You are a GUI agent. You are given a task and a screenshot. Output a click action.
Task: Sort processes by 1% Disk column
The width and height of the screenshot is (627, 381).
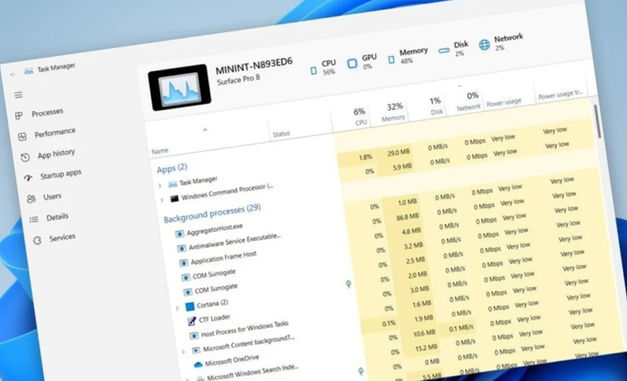pos(436,106)
